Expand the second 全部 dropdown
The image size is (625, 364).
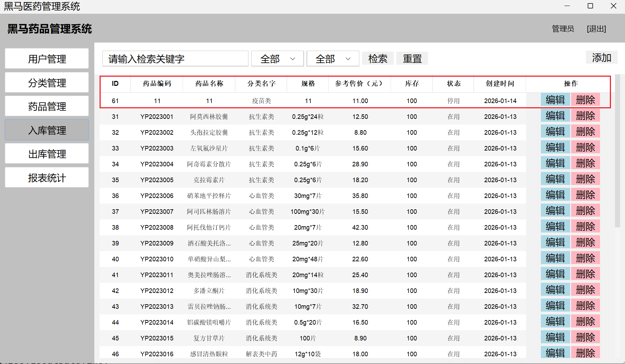[333, 59]
